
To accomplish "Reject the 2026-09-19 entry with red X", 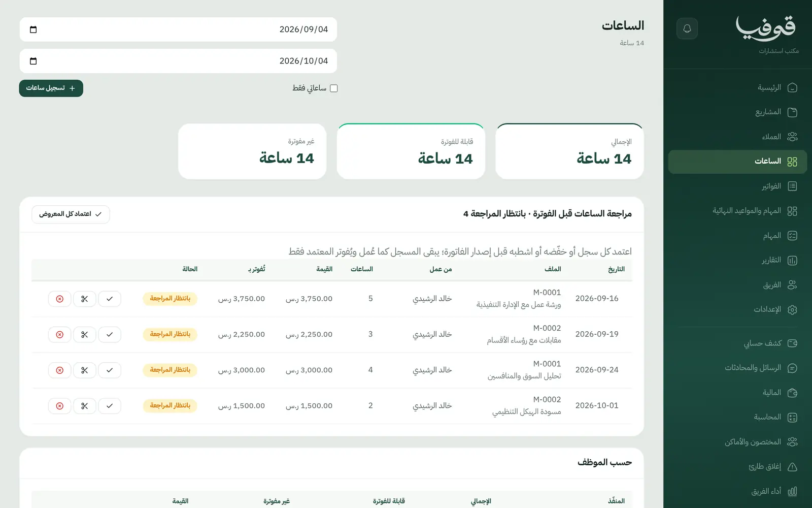I will click(x=60, y=334).
